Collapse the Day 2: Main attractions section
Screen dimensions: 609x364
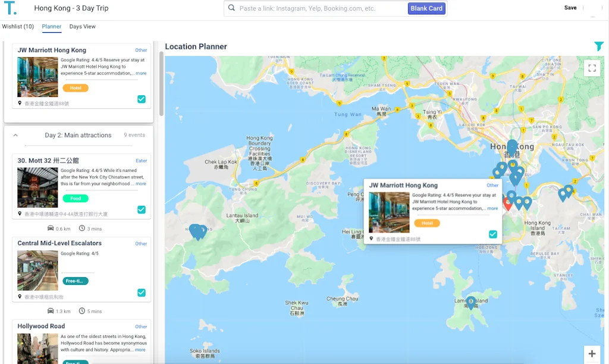pos(15,135)
